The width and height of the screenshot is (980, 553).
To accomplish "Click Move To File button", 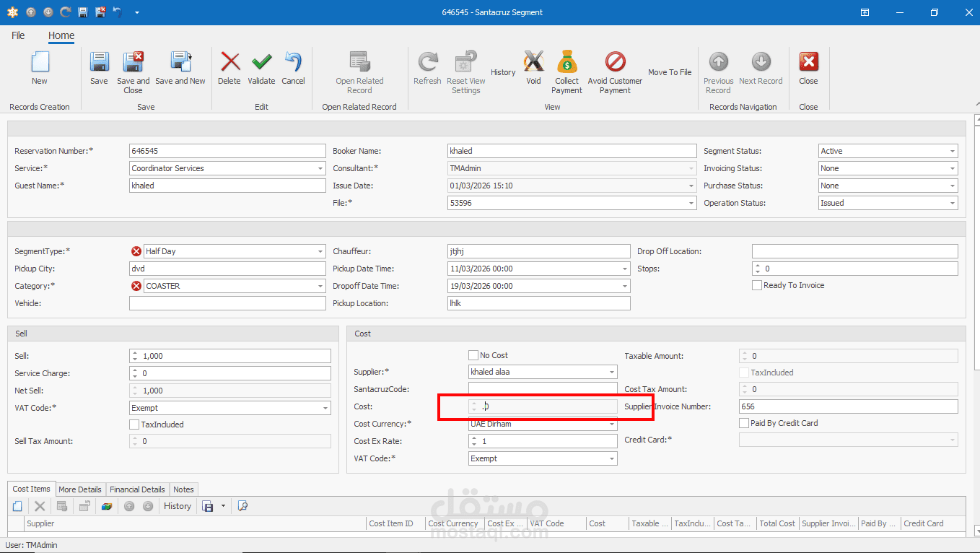I will click(670, 72).
